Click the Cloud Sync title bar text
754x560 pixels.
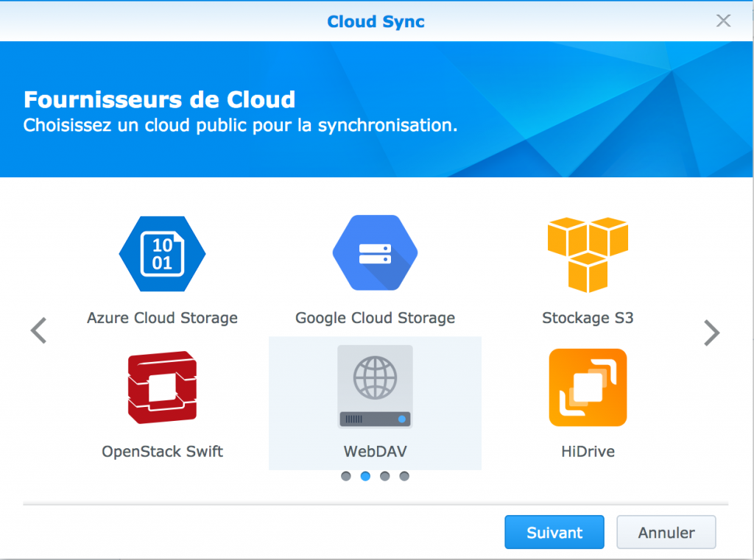pos(376,21)
